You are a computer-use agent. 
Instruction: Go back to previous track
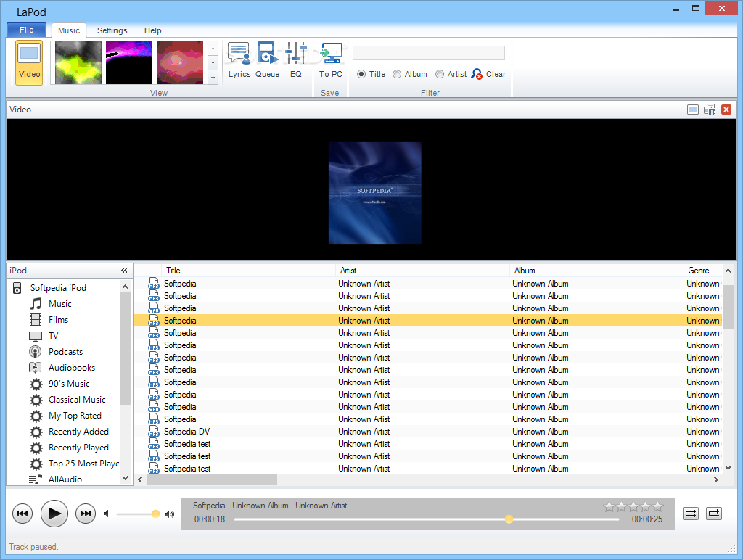point(23,514)
